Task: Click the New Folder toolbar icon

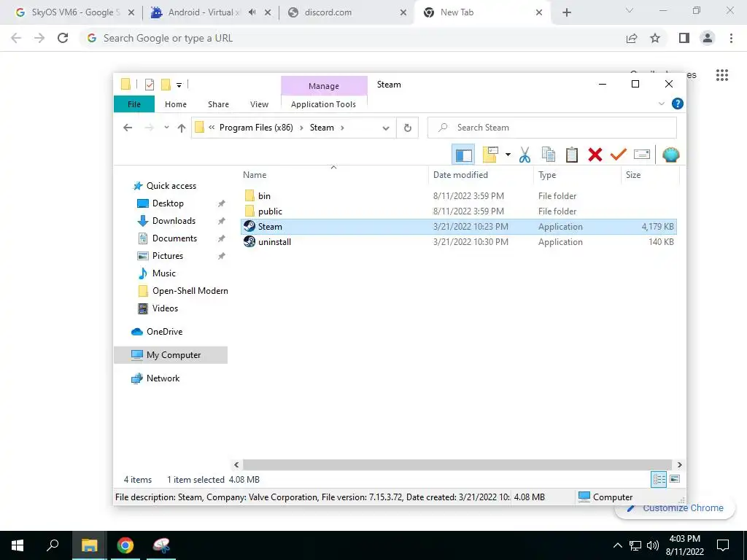Action: pyautogui.click(x=490, y=155)
